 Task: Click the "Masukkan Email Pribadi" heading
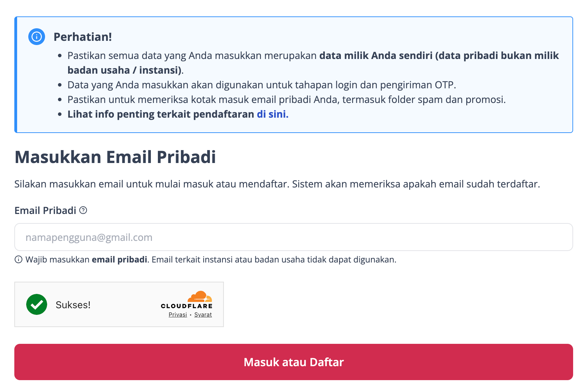pyautogui.click(x=115, y=157)
